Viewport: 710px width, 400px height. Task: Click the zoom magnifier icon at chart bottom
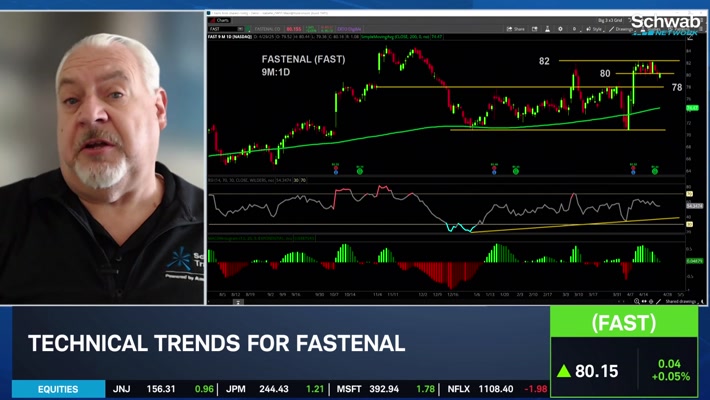[x=637, y=301]
